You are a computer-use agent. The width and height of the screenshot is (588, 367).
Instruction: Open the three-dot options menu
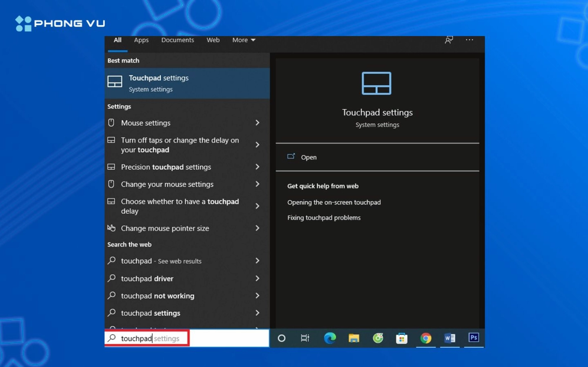tap(469, 40)
